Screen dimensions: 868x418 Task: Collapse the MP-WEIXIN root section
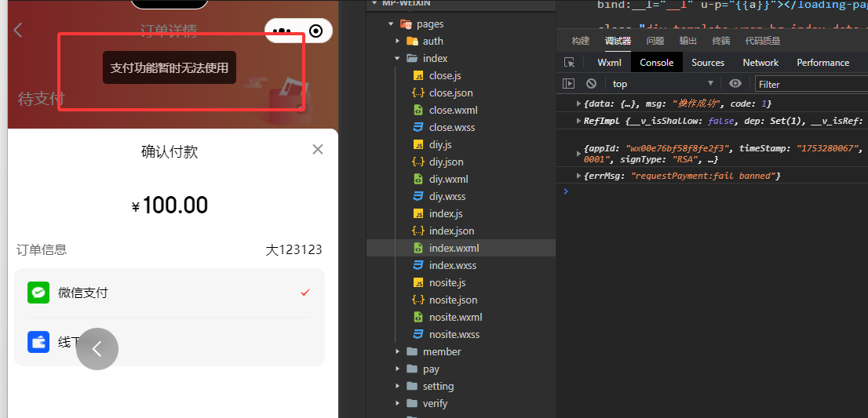tap(374, 3)
